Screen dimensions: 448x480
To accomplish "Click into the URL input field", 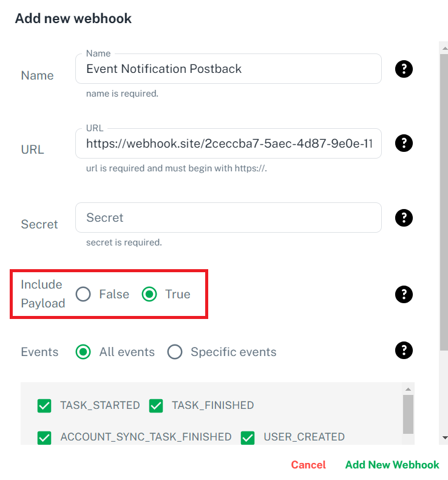I will pyautogui.click(x=228, y=143).
